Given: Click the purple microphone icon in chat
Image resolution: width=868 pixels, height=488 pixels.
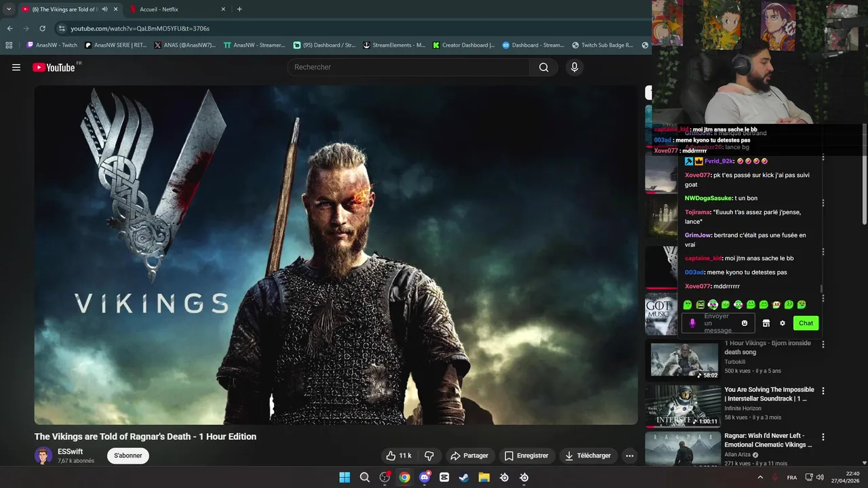Looking at the screenshot, I should [692, 323].
